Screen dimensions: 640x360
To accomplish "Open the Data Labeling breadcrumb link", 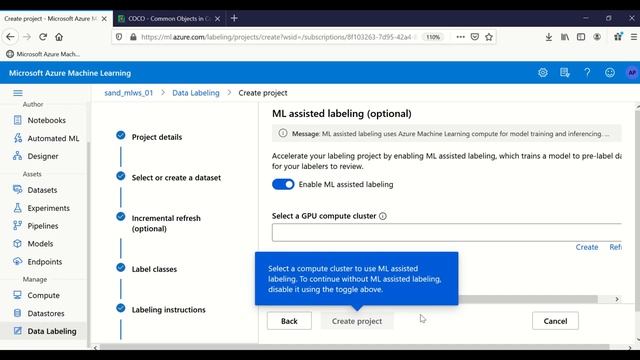I will click(196, 93).
